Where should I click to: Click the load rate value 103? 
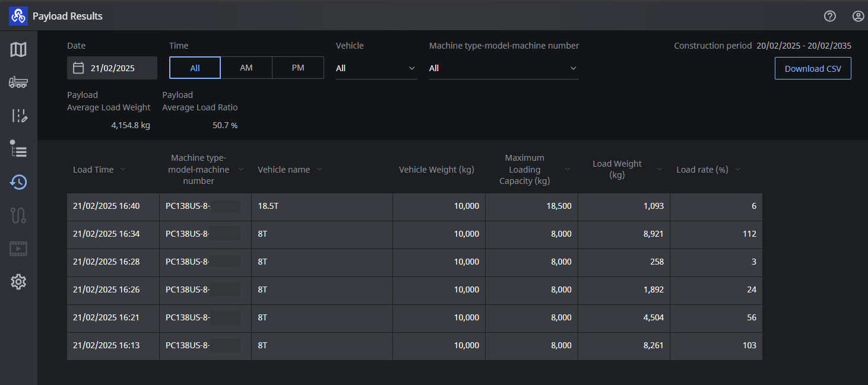tap(749, 346)
